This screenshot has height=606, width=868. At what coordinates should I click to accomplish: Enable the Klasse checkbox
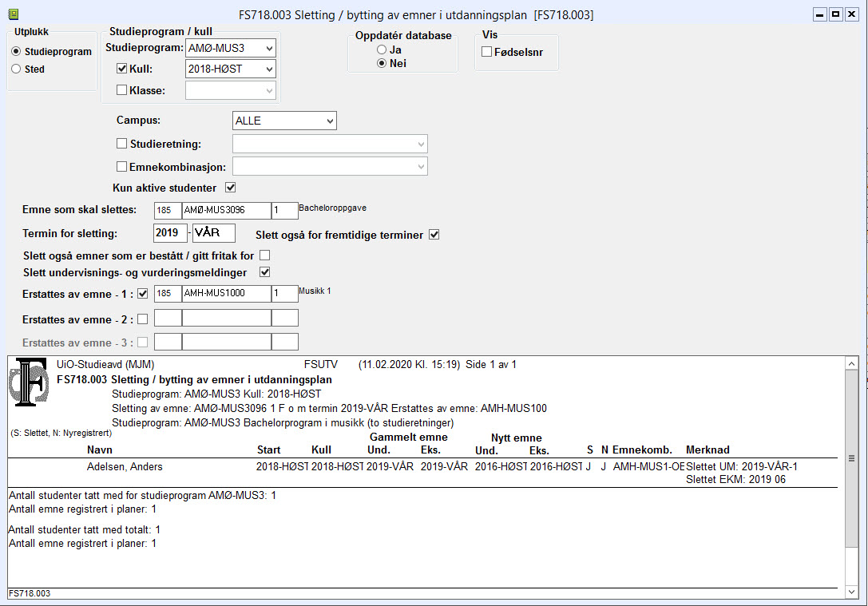(x=122, y=89)
